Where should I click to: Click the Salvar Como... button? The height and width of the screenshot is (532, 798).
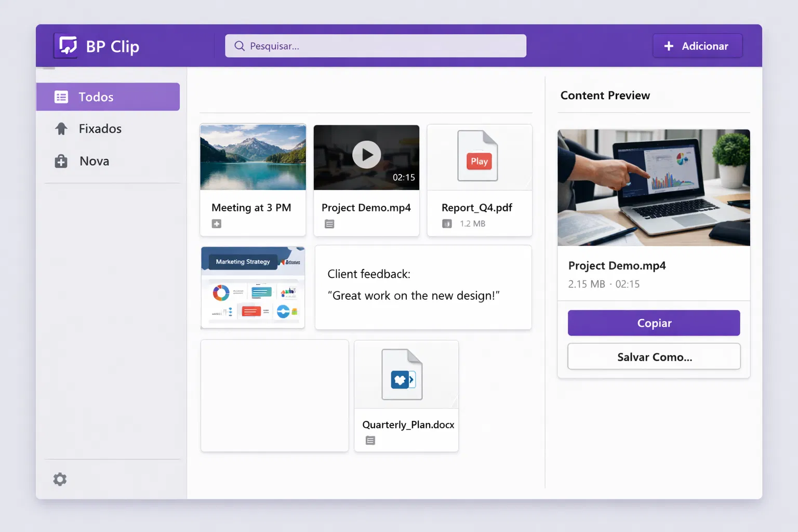(x=654, y=356)
